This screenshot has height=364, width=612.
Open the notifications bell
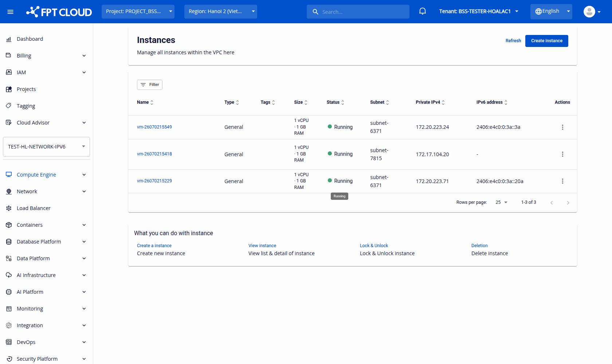point(423,11)
